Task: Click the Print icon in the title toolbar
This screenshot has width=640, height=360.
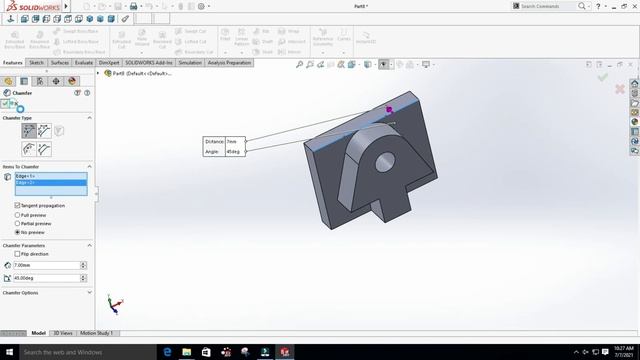Action: tap(133, 6)
